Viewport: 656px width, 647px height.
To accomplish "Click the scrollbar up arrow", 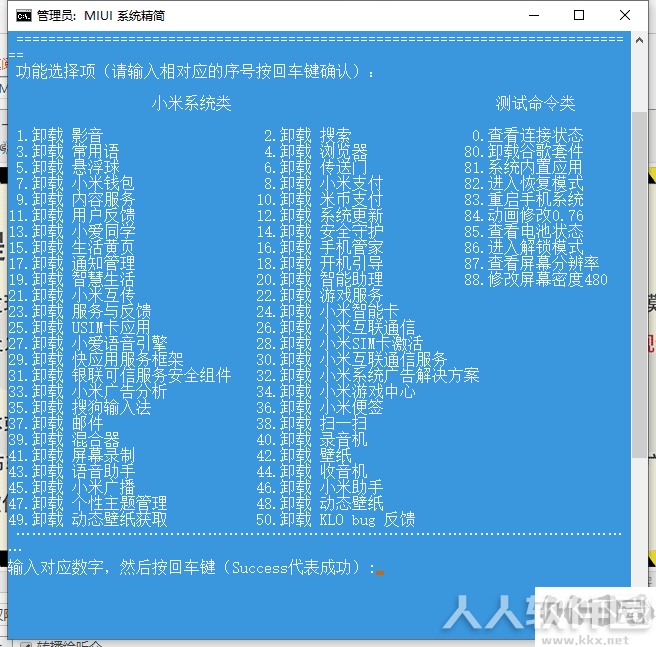I will pyautogui.click(x=639, y=41).
